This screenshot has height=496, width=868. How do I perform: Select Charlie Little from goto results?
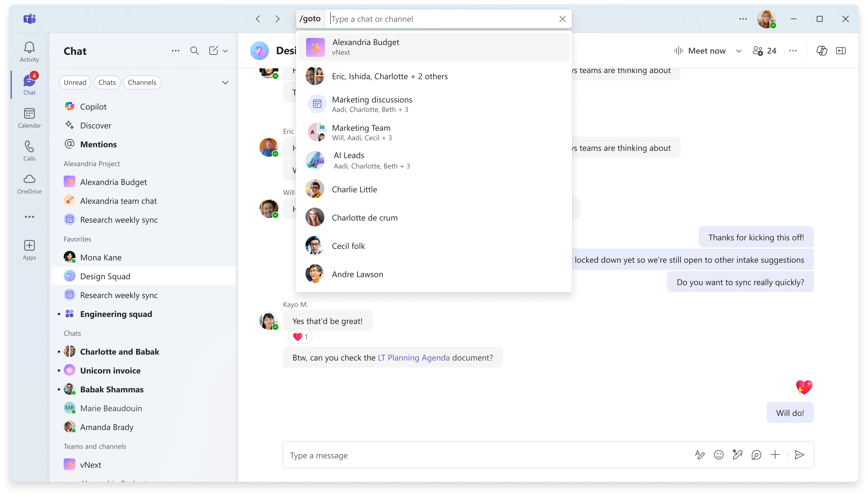(355, 189)
